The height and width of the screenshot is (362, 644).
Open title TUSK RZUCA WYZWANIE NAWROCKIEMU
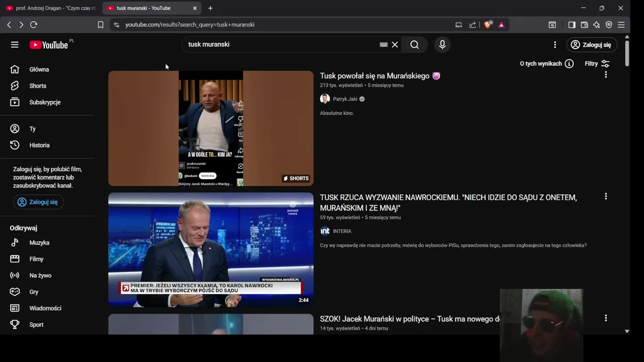pos(448,203)
